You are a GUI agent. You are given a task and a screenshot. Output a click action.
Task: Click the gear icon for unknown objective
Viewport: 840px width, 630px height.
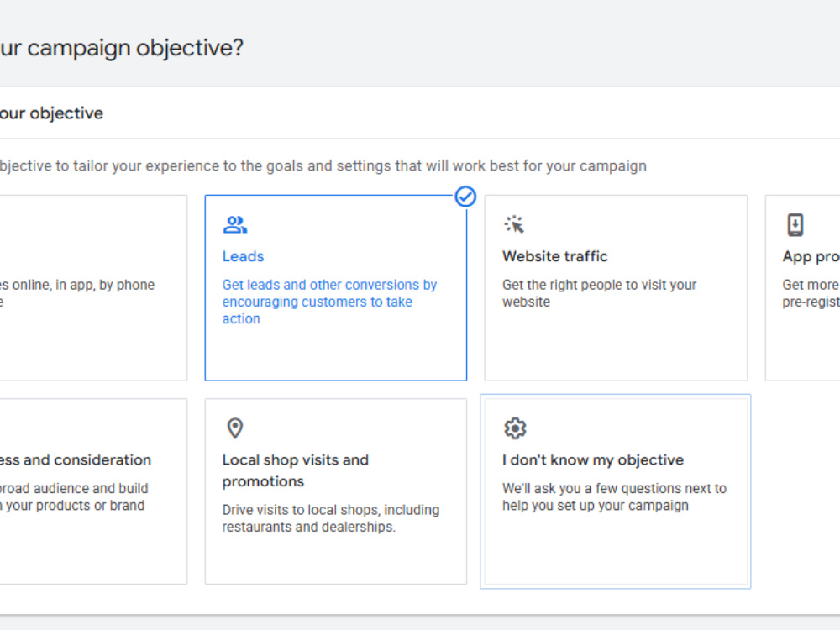pos(515,428)
